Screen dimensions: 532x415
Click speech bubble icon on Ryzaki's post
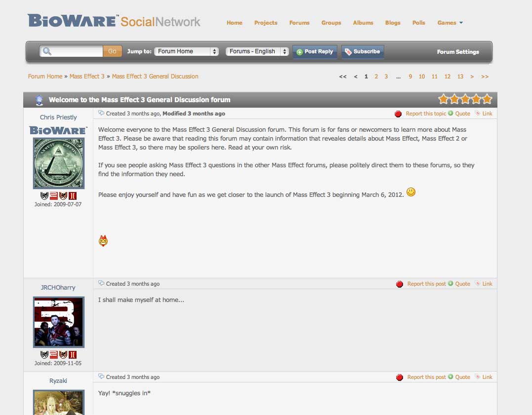[101, 377]
